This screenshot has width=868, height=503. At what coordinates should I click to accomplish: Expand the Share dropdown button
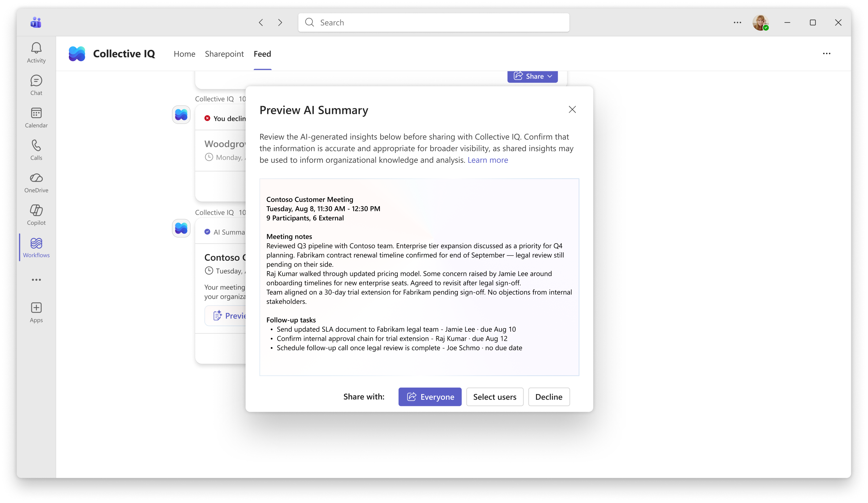532,76
